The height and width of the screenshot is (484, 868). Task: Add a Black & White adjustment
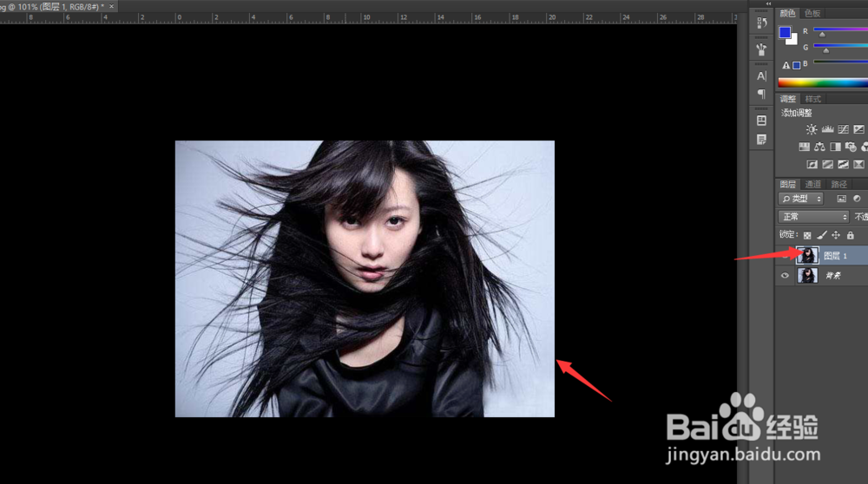click(x=835, y=147)
